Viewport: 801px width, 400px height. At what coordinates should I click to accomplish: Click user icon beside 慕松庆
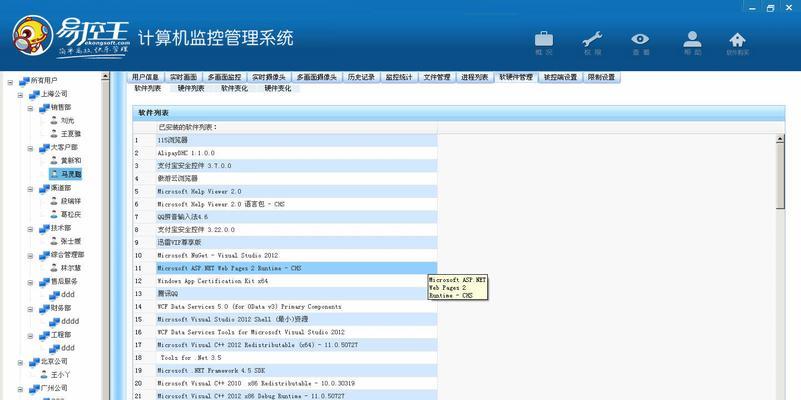point(54,214)
